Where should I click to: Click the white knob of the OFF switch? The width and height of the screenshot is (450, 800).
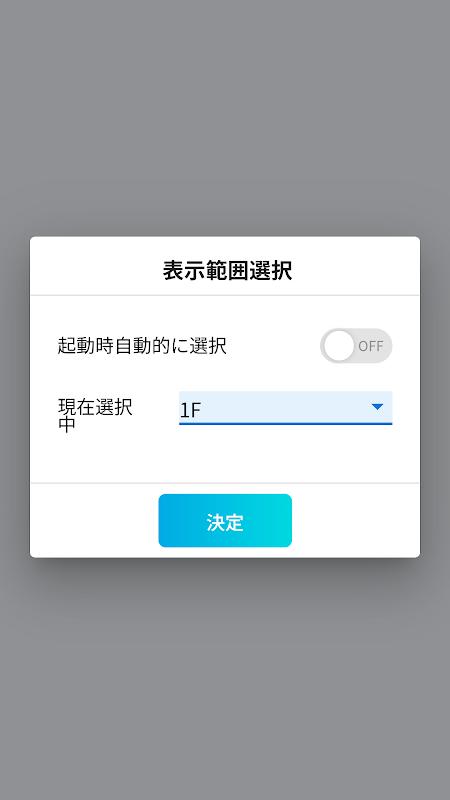pyautogui.click(x=339, y=345)
